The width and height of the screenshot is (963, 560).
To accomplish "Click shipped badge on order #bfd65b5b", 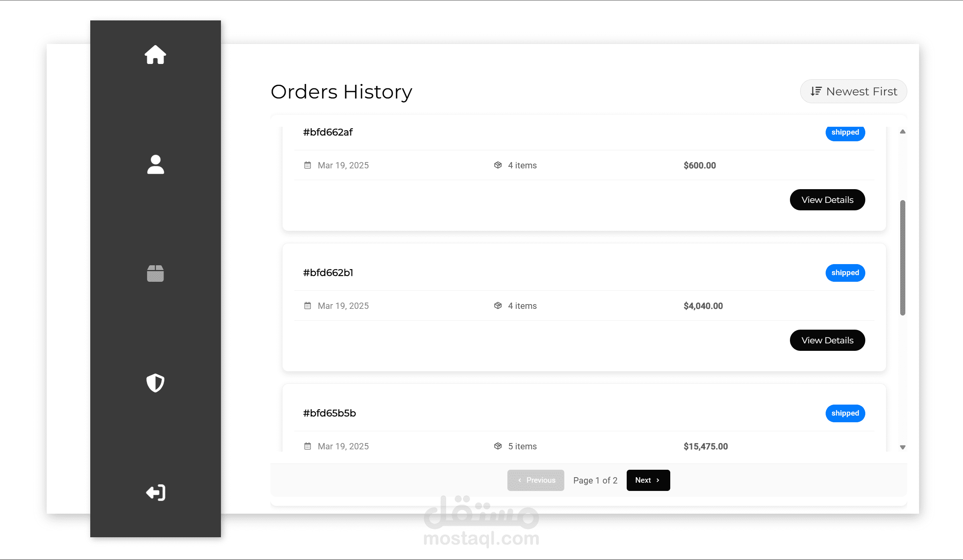I will pyautogui.click(x=845, y=413).
